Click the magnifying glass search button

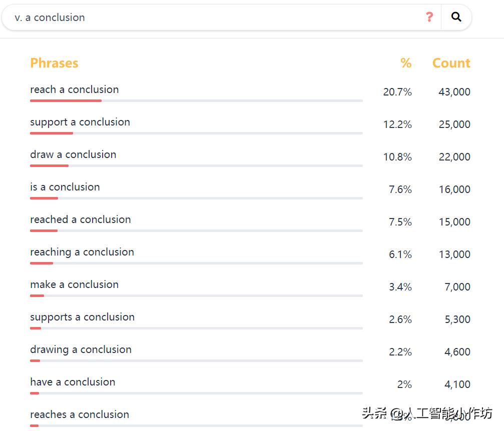click(x=456, y=17)
